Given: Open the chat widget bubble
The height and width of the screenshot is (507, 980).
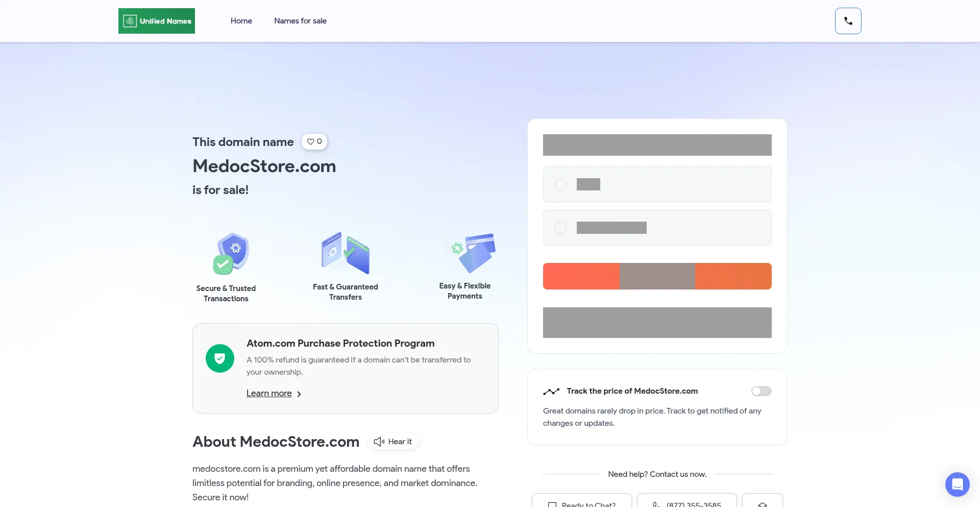Looking at the screenshot, I should click(957, 484).
